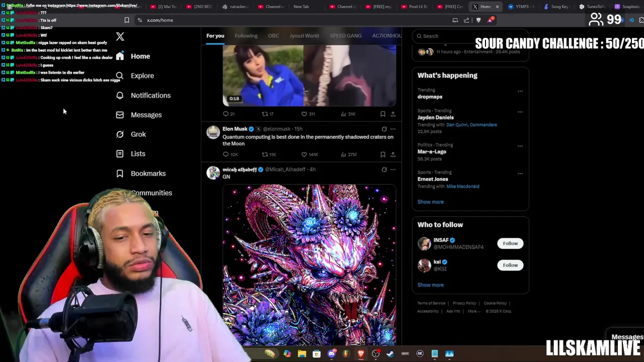Open the Mike Macdonald trending link
This screenshot has width=644, height=362.
pos(462,186)
